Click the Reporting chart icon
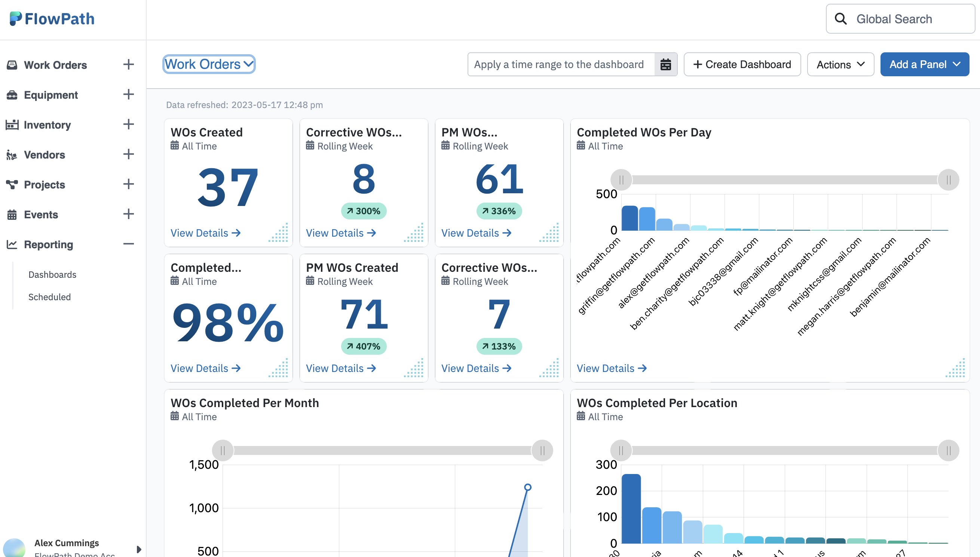Viewport: 980px width, 557px height. (12, 244)
